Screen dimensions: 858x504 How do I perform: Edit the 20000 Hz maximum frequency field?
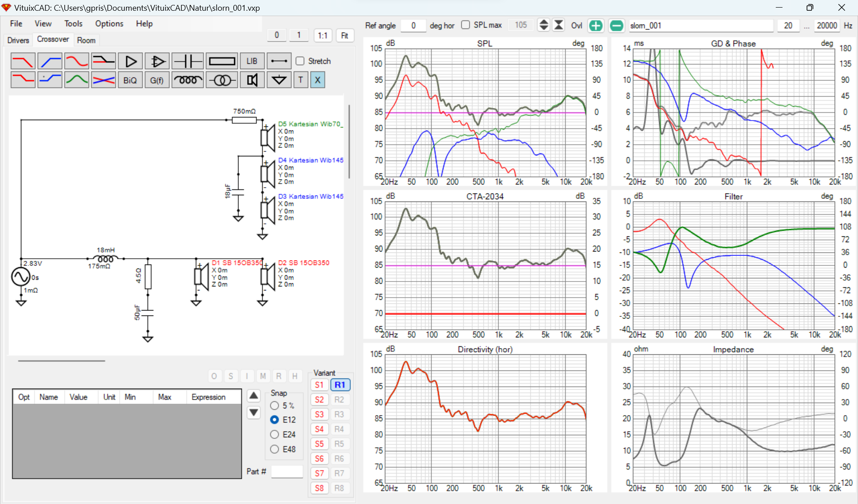[827, 25]
